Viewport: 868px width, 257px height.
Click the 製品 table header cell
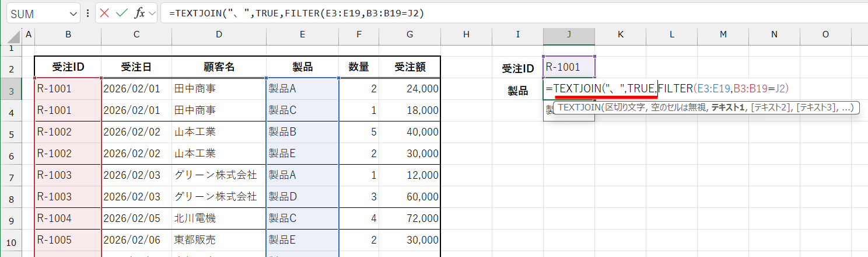(302, 67)
